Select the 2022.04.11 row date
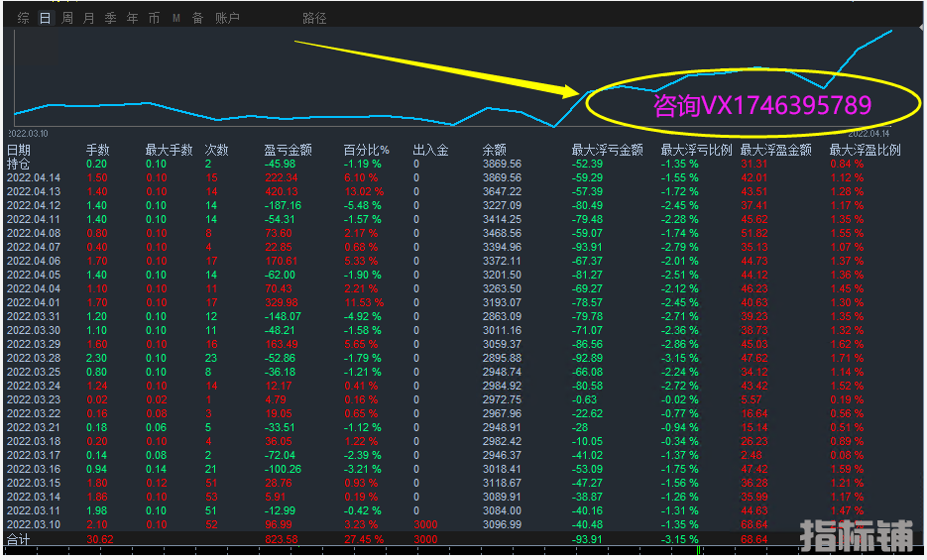This screenshot has height=560, width=927. point(33,219)
